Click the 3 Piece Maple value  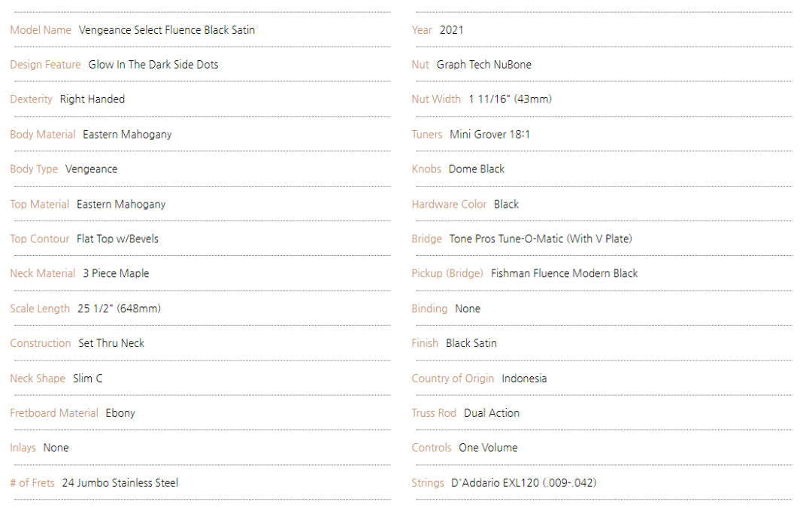coord(116,274)
